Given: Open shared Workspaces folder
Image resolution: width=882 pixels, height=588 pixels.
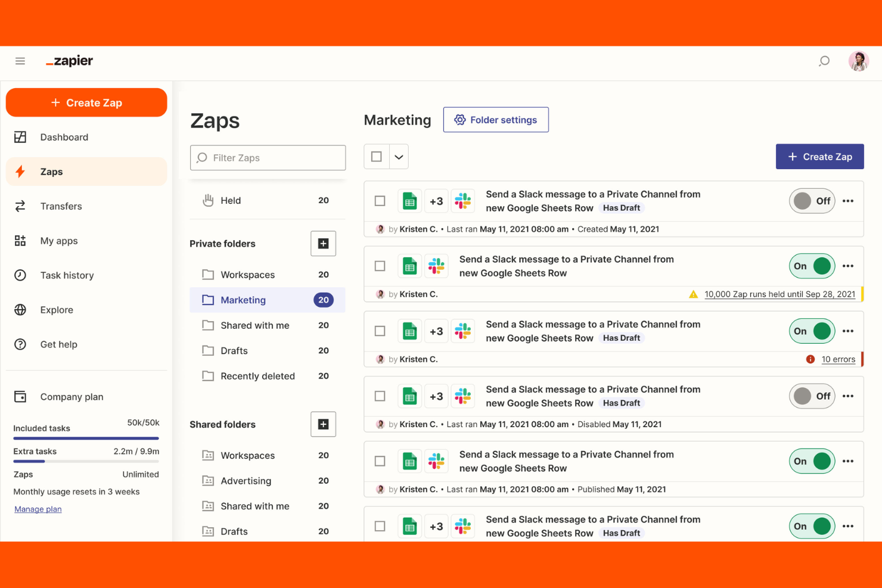Looking at the screenshot, I should coord(267,455).
